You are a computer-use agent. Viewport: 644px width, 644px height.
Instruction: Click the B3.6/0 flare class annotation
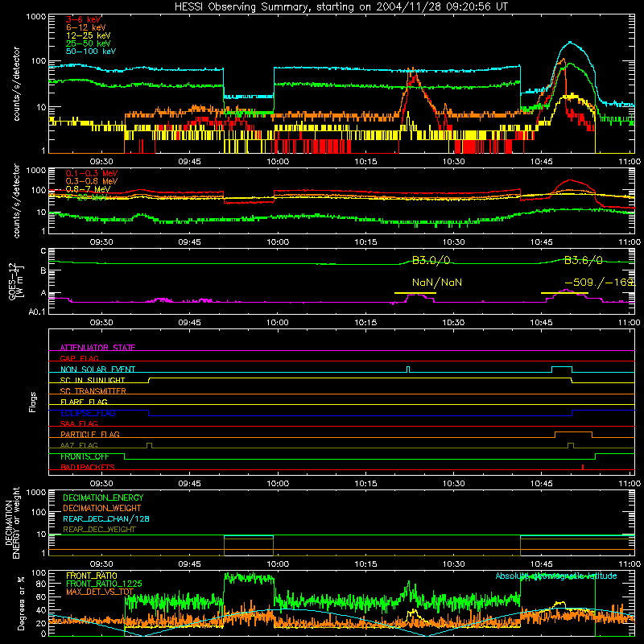click(x=583, y=260)
